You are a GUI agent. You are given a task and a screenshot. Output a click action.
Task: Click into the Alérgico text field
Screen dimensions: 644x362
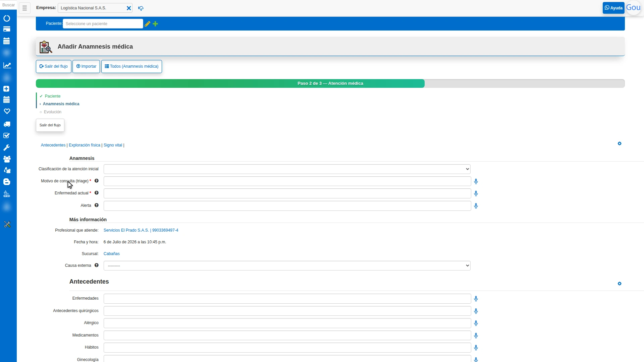[287, 323]
